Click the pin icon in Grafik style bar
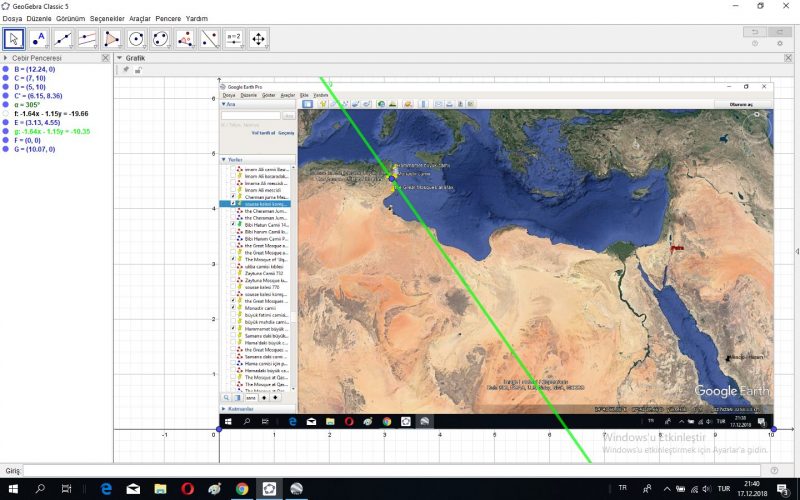This screenshot has width=800, height=500. 126,70
